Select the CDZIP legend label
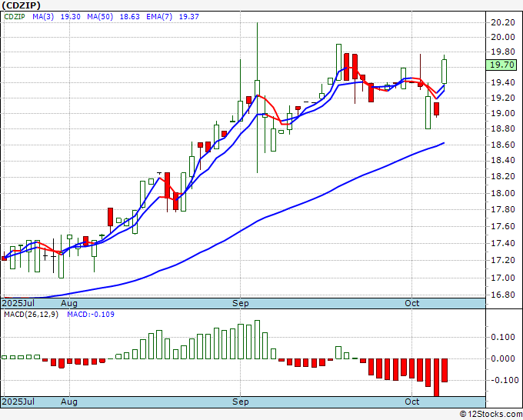The image size is (523, 420). click(15, 16)
